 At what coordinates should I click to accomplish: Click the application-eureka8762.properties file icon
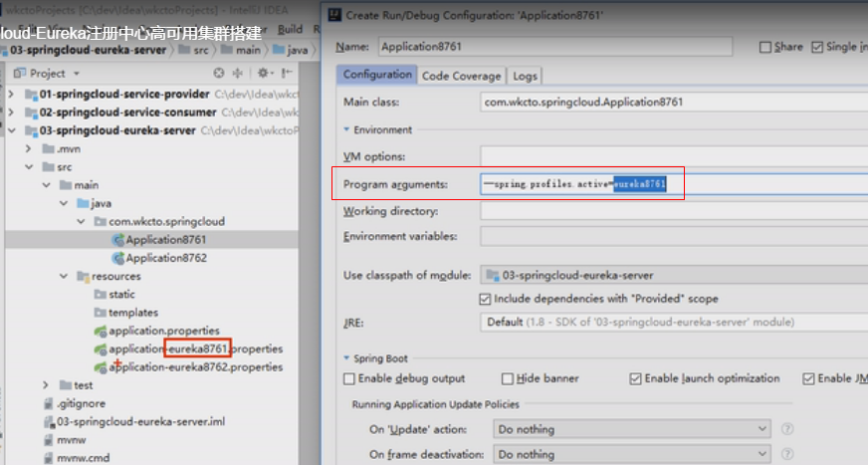(101, 367)
